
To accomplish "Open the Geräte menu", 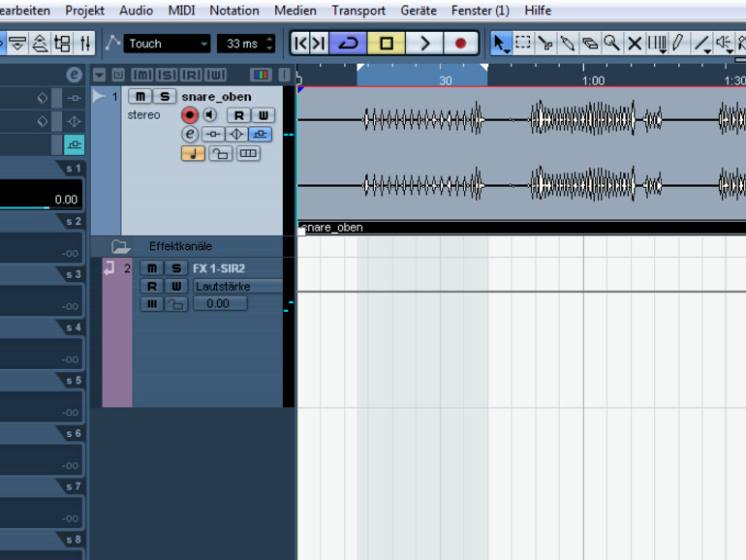I will 419,11.
